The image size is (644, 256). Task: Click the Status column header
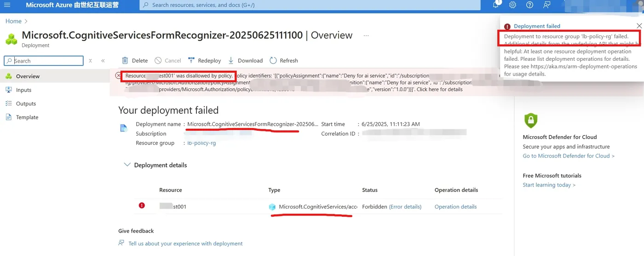pyautogui.click(x=370, y=190)
